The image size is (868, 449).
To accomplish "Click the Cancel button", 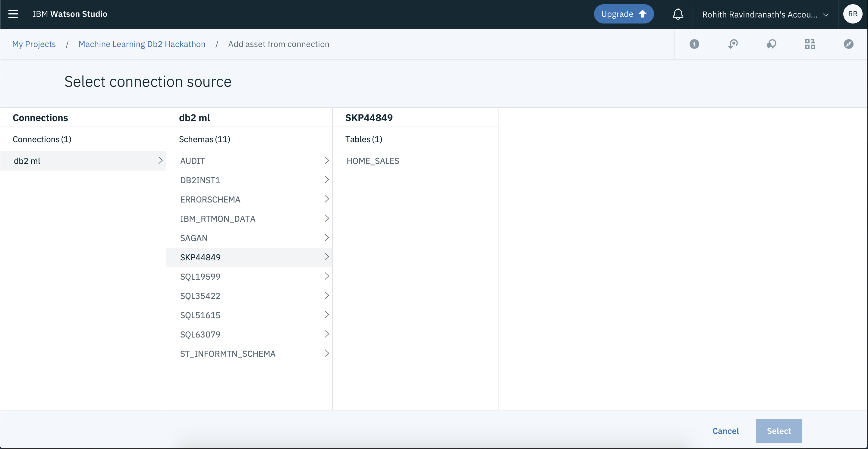I will pyautogui.click(x=725, y=431).
